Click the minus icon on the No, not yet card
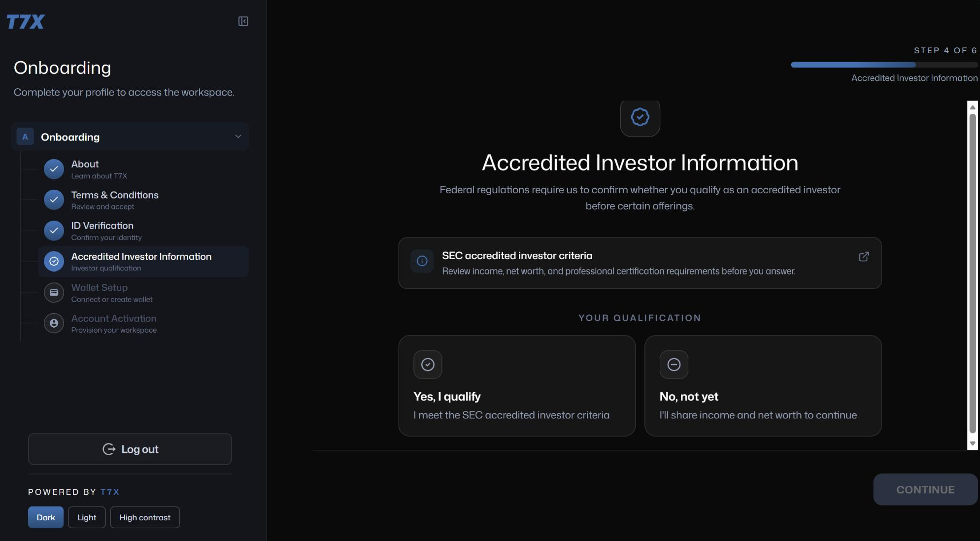The height and width of the screenshot is (541, 980). point(674,365)
